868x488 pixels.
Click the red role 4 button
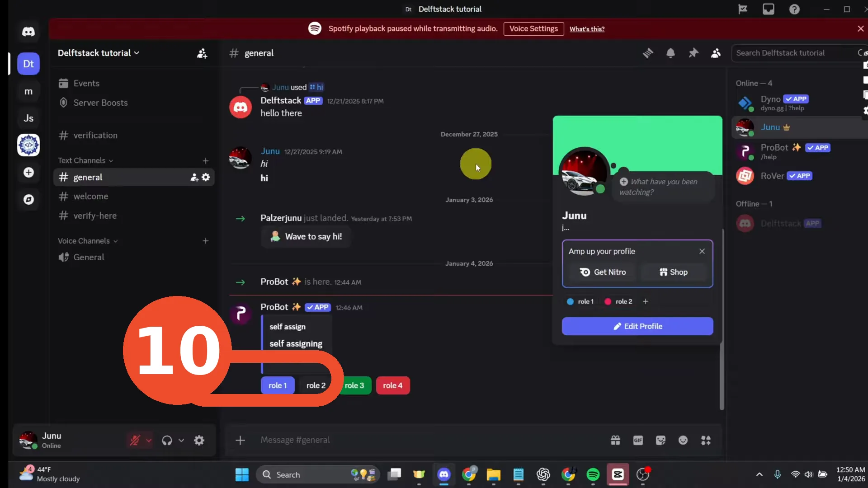[x=392, y=385]
